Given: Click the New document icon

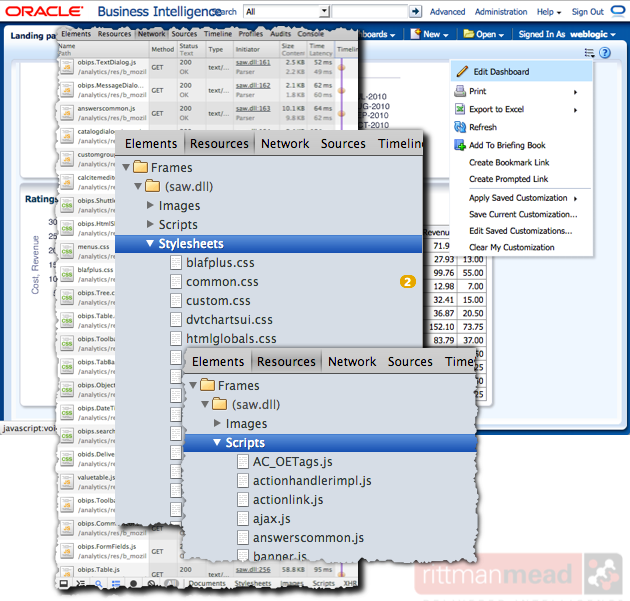Looking at the screenshot, I should click(415, 34).
